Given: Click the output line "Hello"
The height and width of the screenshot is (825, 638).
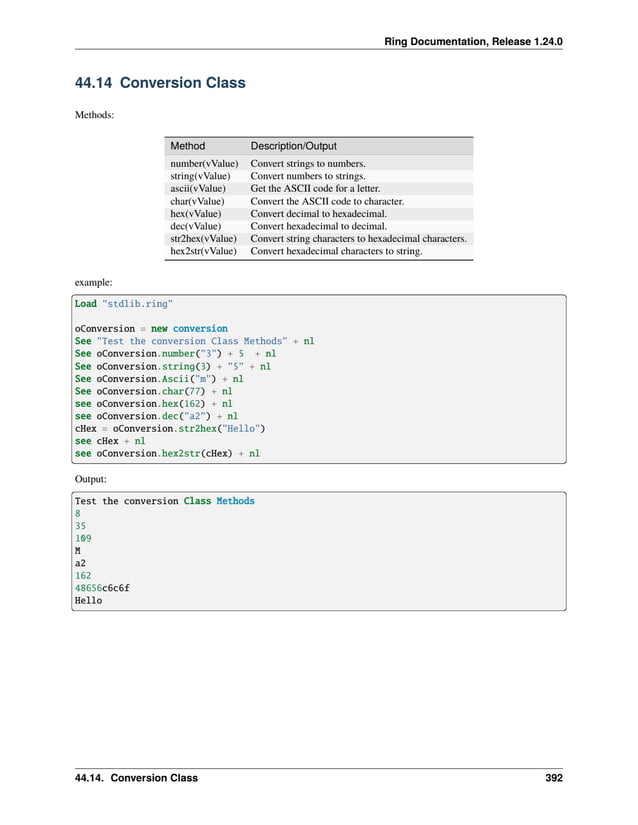Looking at the screenshot, I should coord(88,600).
